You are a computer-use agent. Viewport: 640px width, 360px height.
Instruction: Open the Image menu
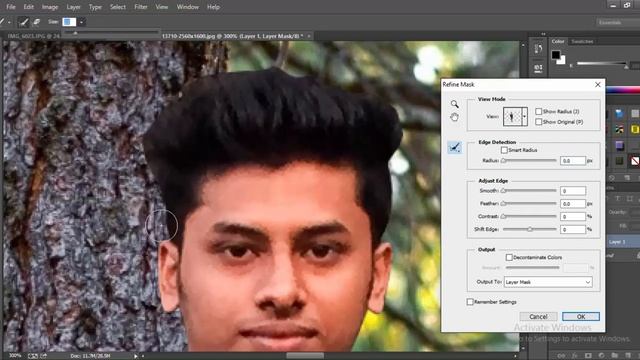[x=50, y=7]
